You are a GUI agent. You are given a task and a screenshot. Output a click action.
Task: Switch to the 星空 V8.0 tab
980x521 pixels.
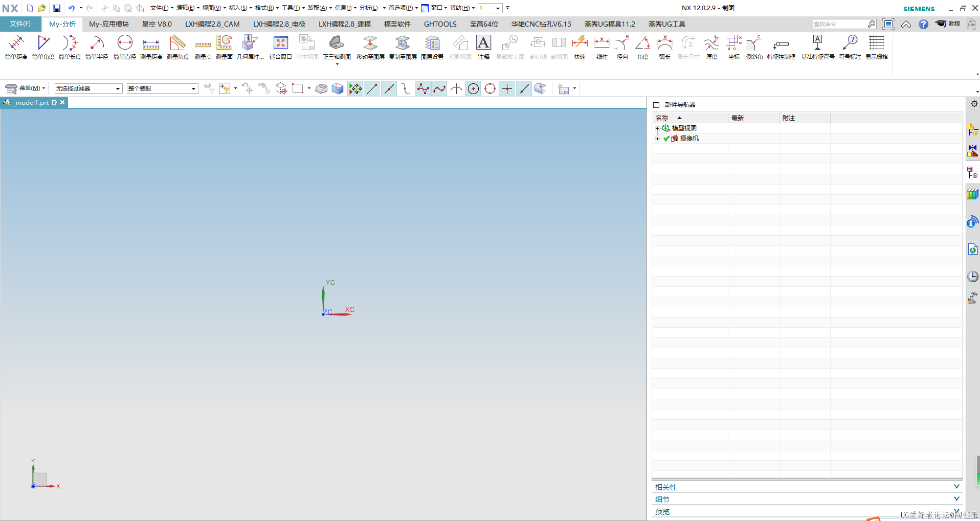pyautogui.click(x=157, y=24)
